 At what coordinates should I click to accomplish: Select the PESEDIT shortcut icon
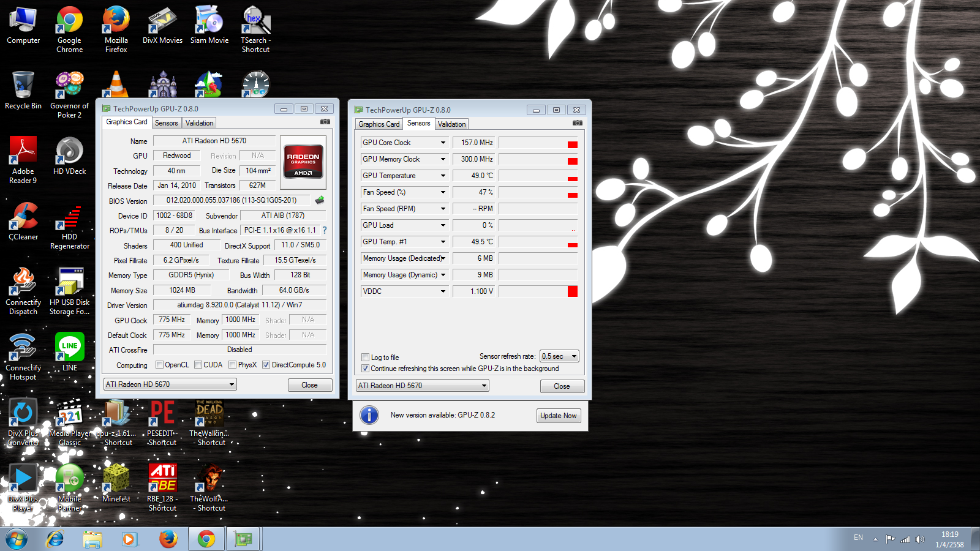[162, 422]
